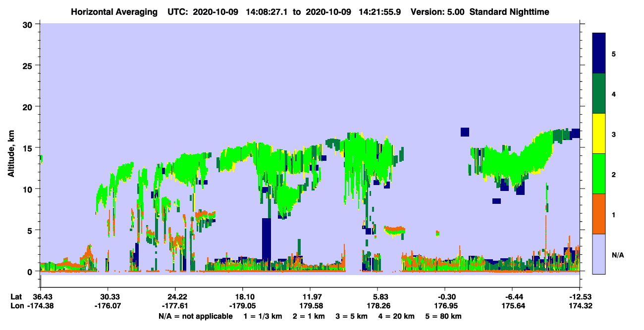The height and width of the screenshot is (330, 644).
Task: Click the colorbar label '5'
Action: [x=613, y=53]
